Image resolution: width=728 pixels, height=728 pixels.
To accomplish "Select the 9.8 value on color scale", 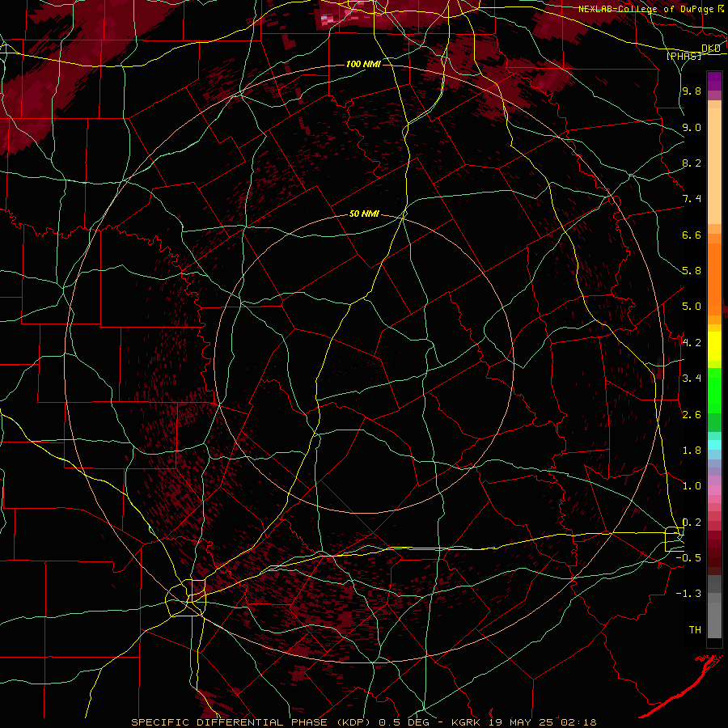I will 692,91.
